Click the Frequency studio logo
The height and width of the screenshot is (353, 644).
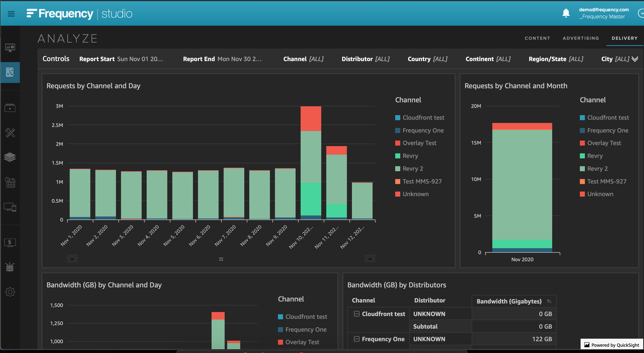coord(79,14)
